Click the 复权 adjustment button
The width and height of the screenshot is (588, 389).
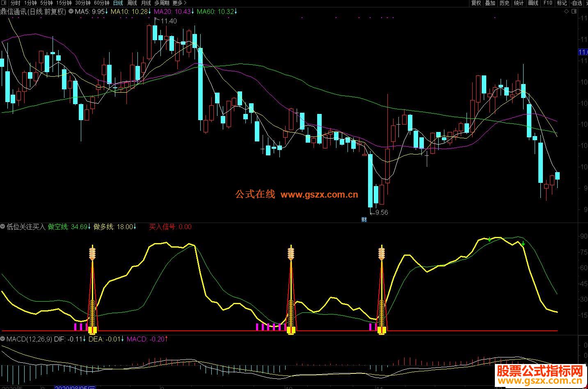coord(476,3)
